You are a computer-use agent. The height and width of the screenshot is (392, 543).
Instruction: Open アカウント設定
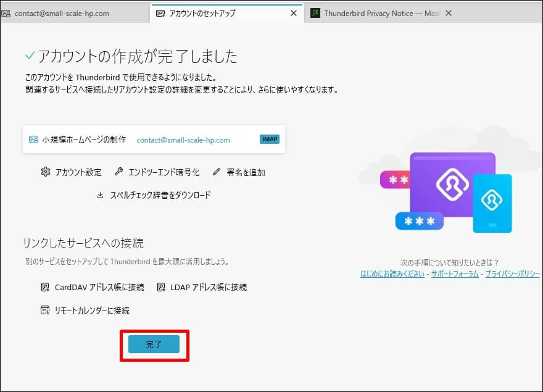72,172
